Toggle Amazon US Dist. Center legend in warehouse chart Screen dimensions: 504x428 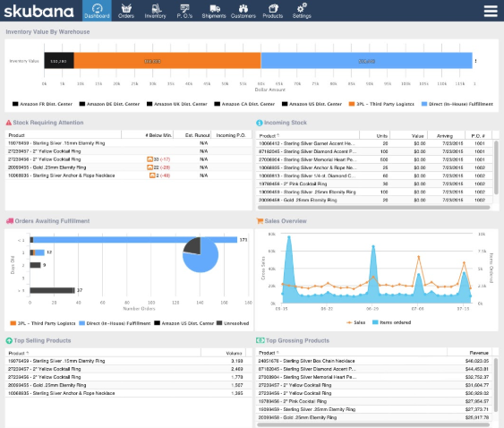(312, 104)
